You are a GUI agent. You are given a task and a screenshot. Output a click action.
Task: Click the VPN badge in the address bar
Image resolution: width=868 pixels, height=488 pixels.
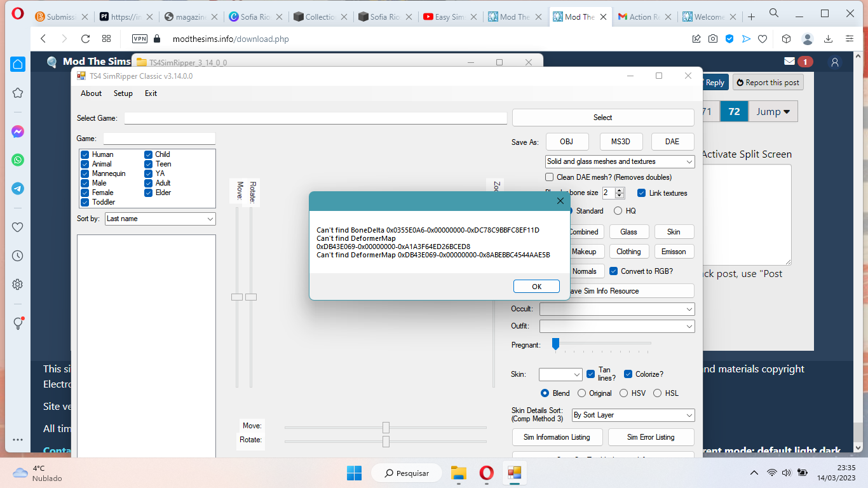139,38
